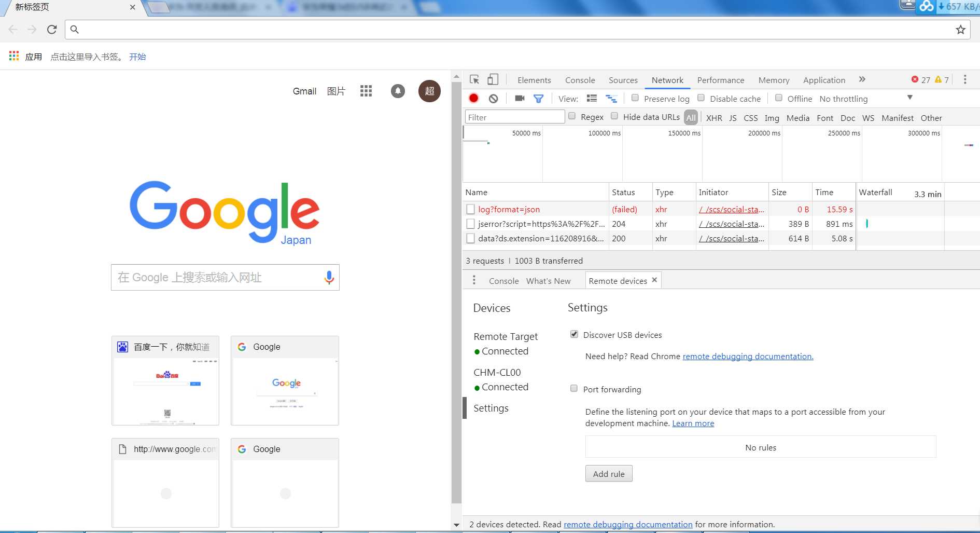This screenshot has height=533, width=980.
Task: Enable the Regex filter checkbox
Action: (x=572, y=116)
